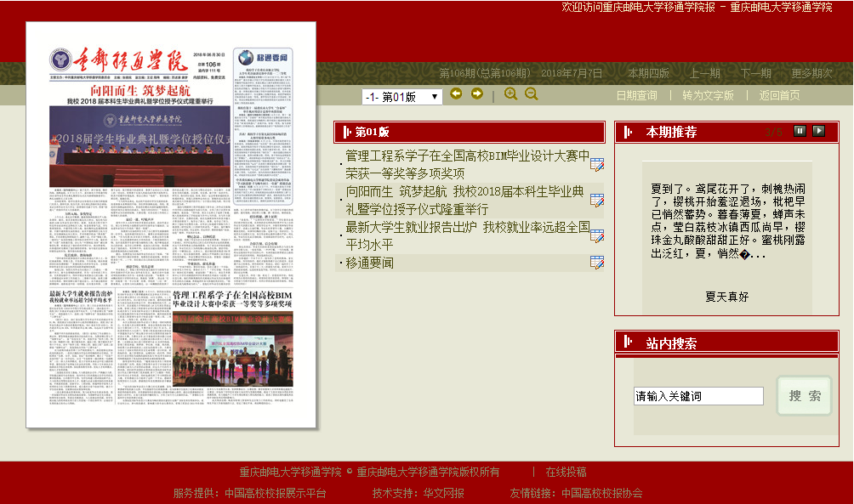Click edit icon beside 向阳而生 筑梦起航 article

click(x=597, y=201)
